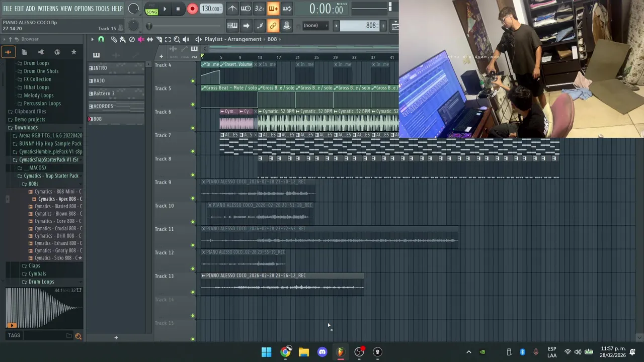The width and height of the screenshot is (644, 362).
Task: Mute Track 13 using its green light
Action: pos(193,292)
